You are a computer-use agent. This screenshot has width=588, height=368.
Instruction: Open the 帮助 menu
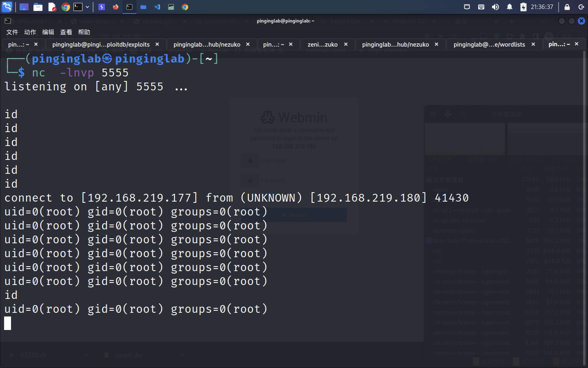[x=84, y=32]
